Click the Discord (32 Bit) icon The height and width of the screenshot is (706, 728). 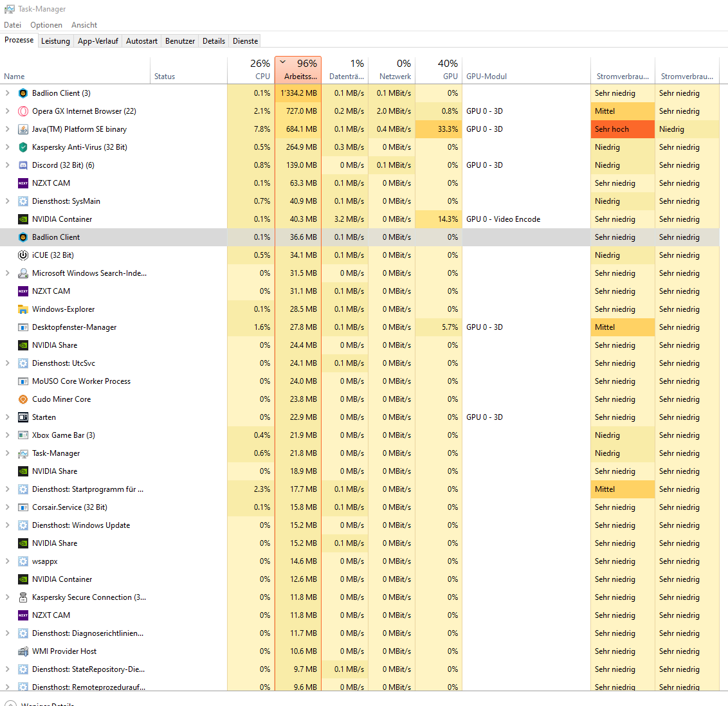23,165
